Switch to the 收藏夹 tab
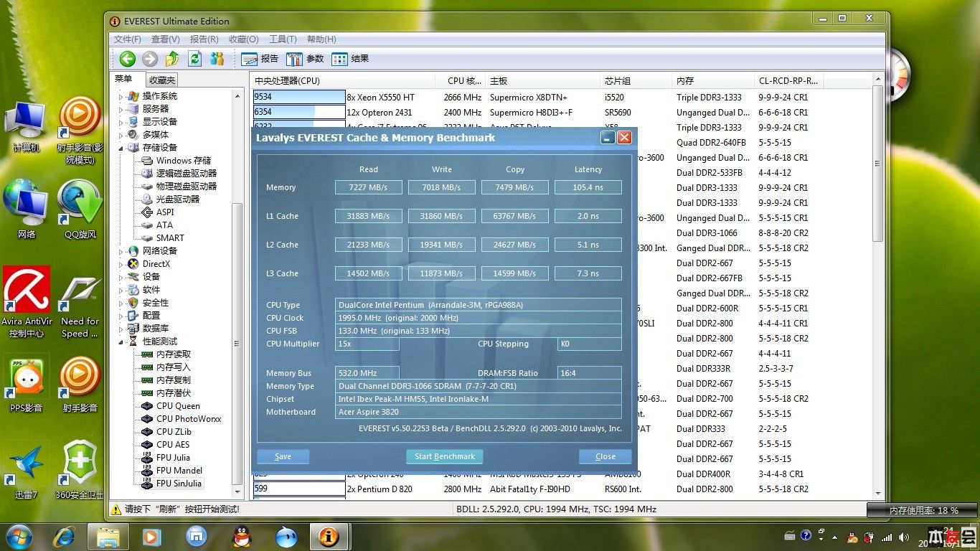Image resolution: width=980 pixels, height=551 pixels. tap(161, 80)
